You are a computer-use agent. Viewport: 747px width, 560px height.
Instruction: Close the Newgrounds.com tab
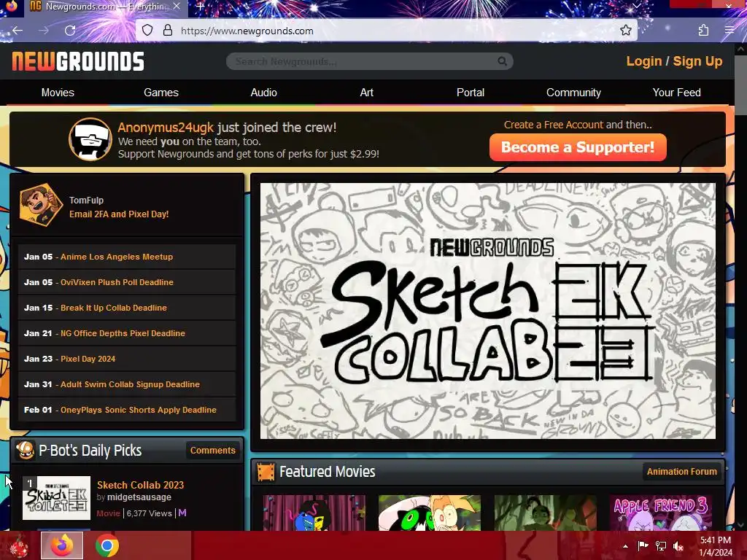tap(177, 6)
